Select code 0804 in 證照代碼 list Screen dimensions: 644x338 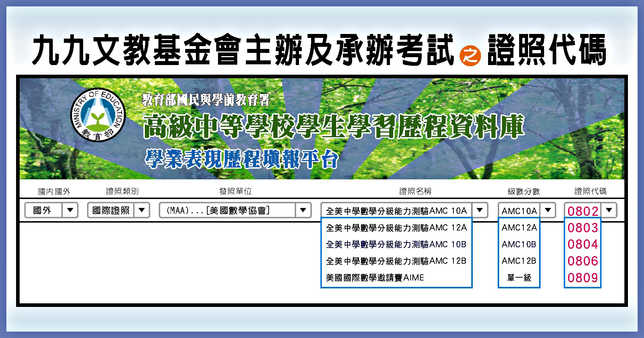(583, 244)
